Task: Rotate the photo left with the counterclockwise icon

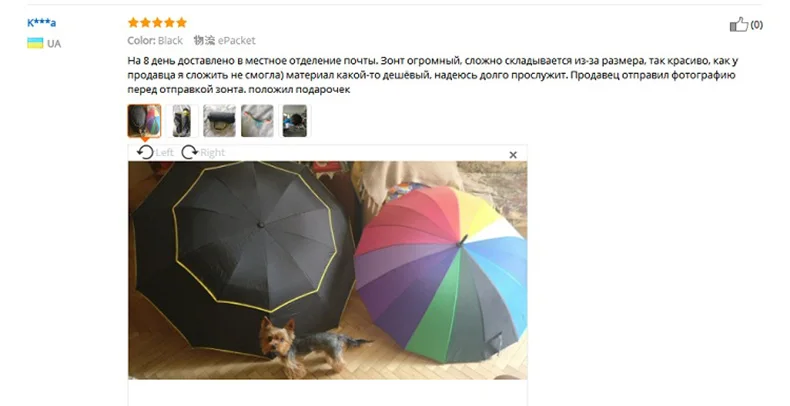Action: coord(145,152)
